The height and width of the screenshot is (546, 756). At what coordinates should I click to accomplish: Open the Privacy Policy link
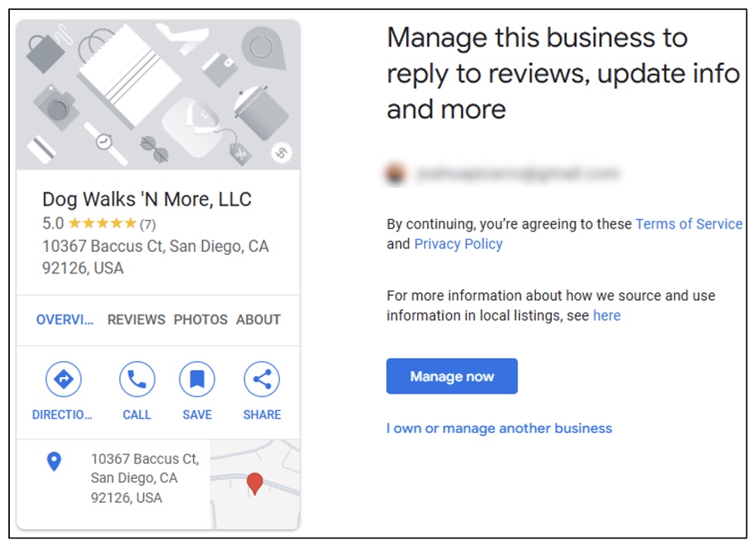(458, 244)
